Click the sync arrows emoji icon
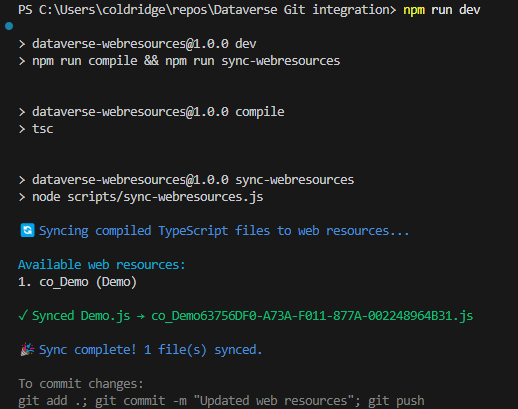 coord(27,230)
